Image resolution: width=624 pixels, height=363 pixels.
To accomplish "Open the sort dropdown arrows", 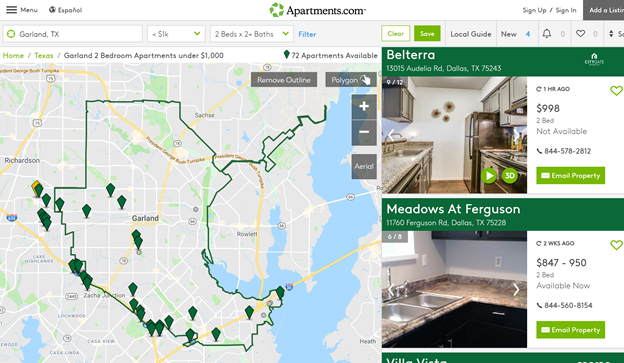I will [x=611, y=34].
